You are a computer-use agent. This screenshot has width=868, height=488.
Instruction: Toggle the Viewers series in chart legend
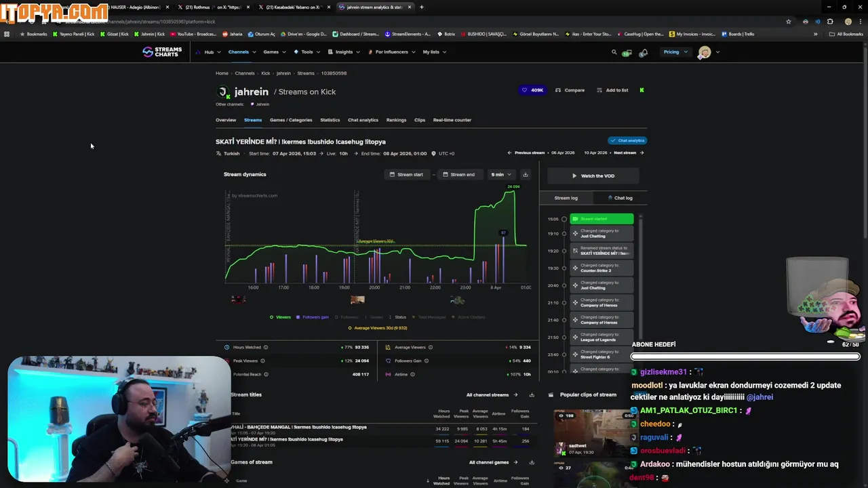[x=280, y=317]
